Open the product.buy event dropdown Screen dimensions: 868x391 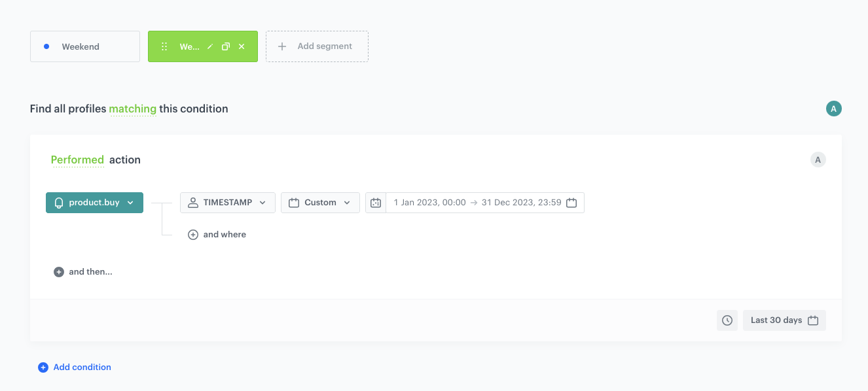pos(94,203)
